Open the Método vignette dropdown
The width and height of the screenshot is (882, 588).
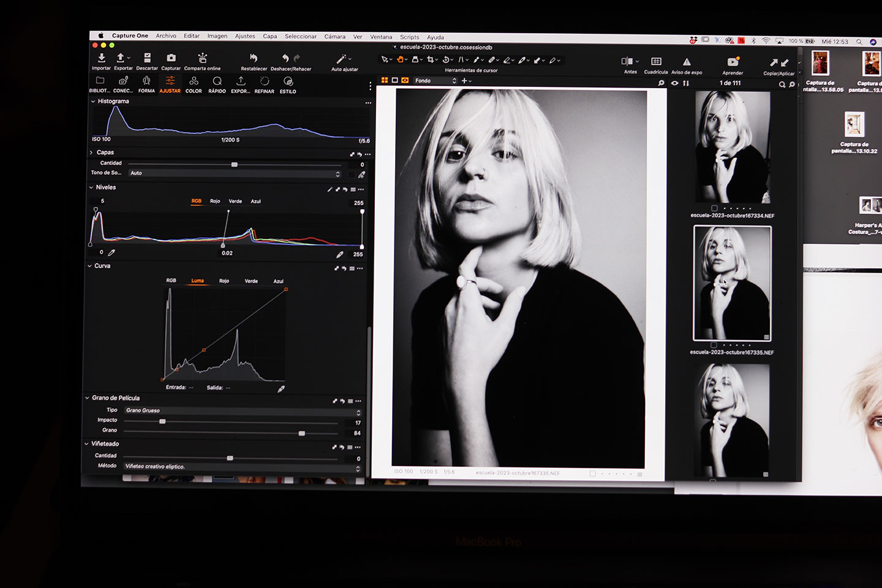tap(243, 467)
